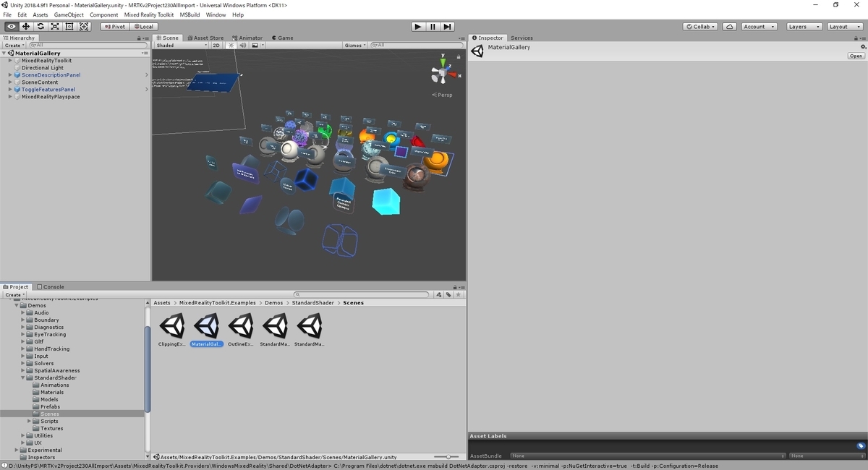Screen dimensions: 868x470
Task: Open Account dropdown
Action: pyautogui.click(x=759, y=26)
